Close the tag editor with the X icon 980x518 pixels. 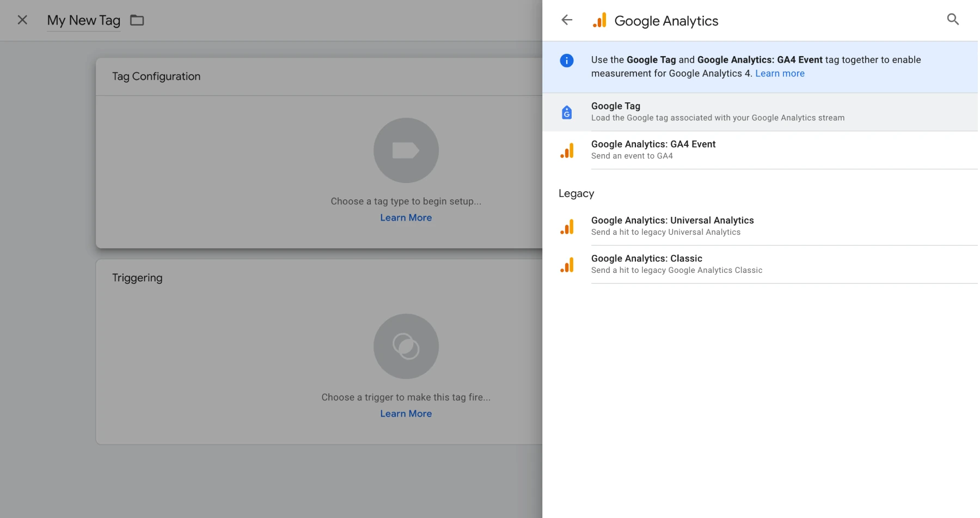pos(22,20)
